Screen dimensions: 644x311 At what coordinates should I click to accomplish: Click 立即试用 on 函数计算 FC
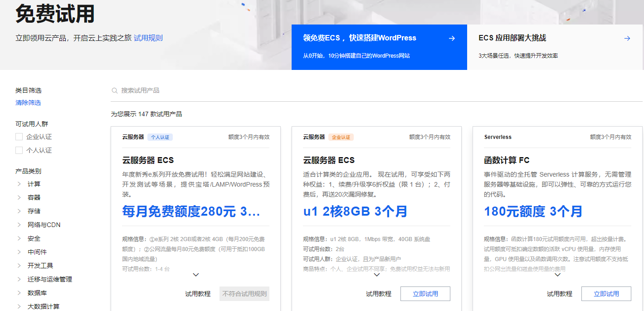[x=606, y=294]
